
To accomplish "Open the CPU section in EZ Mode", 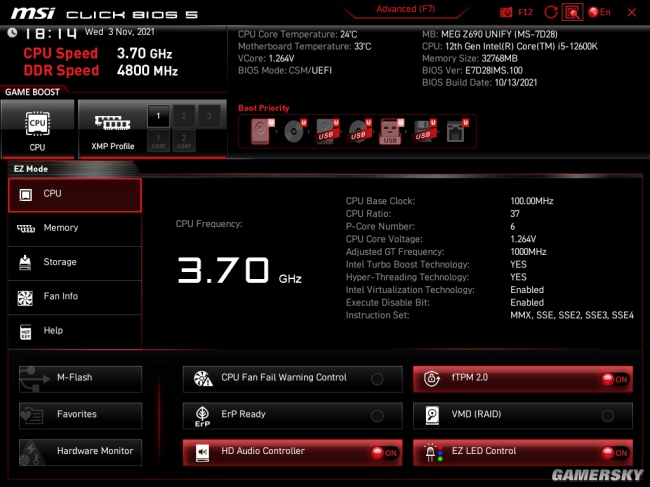I will [x=75, y=195].
